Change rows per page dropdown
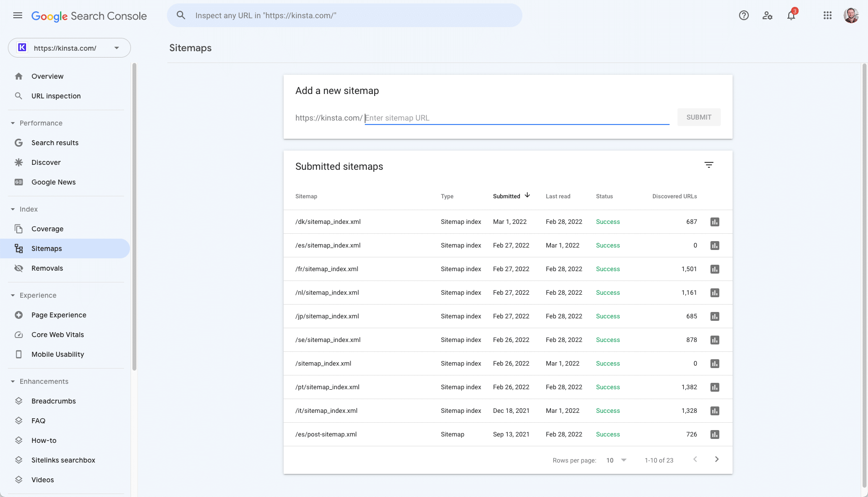This screenshot has width=868, height=497. [616, 460]
